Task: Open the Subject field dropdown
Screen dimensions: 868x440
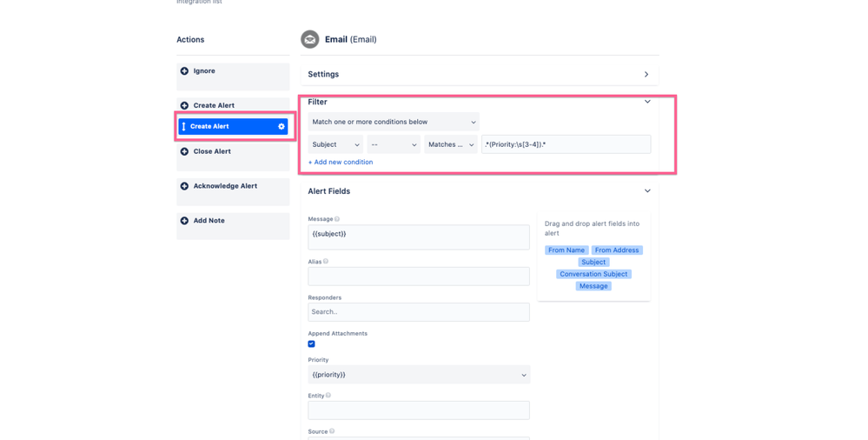Action: coord(335,144)
